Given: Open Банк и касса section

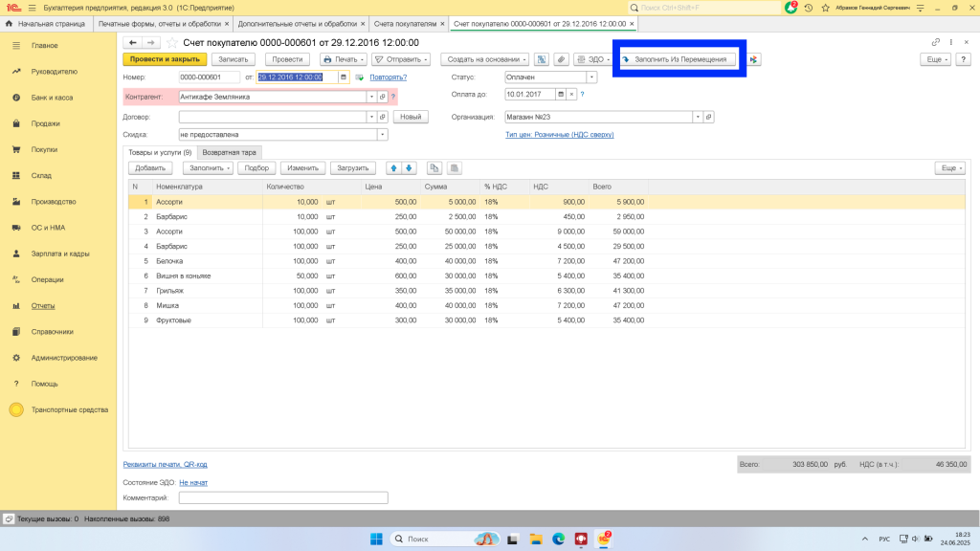Looking at the screenshot, I should [52, 98].
